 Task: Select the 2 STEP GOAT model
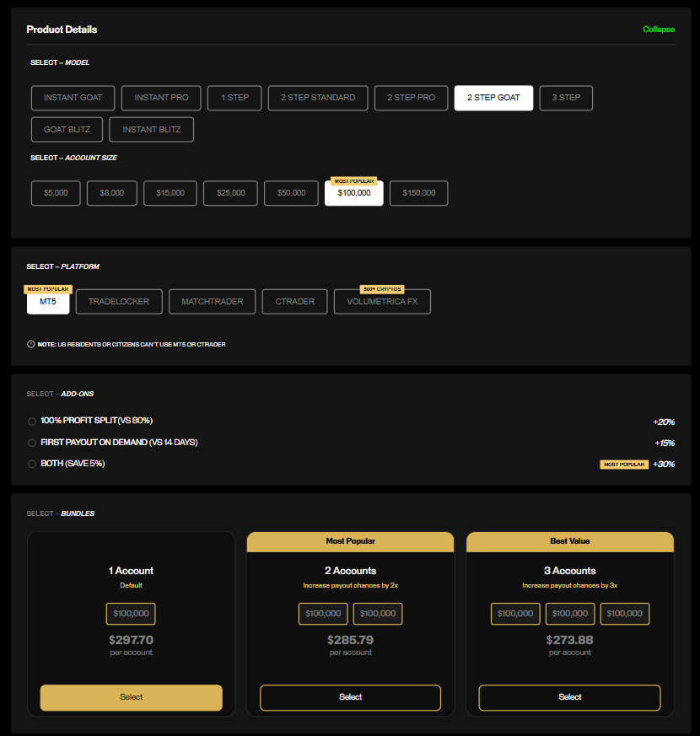click(493, 98)
